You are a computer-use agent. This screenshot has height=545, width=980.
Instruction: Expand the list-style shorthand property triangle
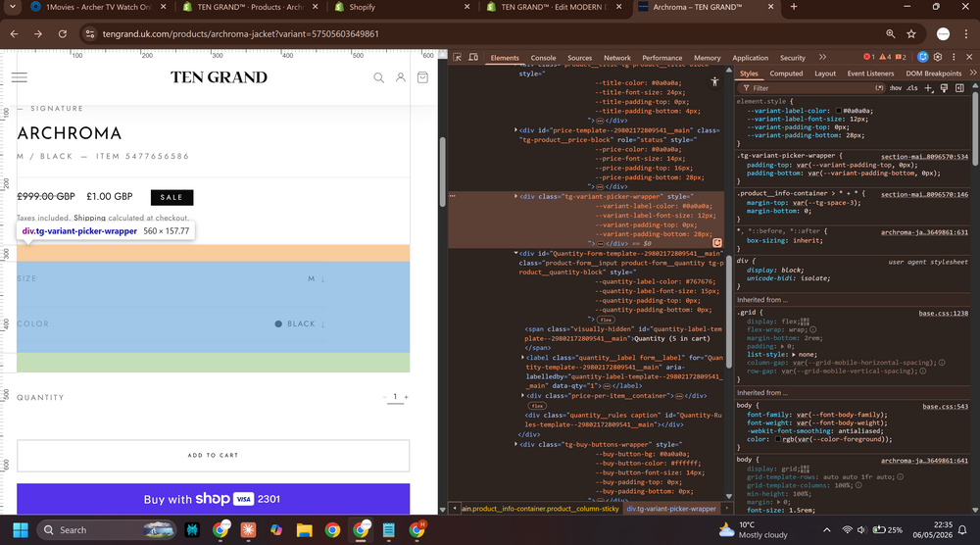794,355
